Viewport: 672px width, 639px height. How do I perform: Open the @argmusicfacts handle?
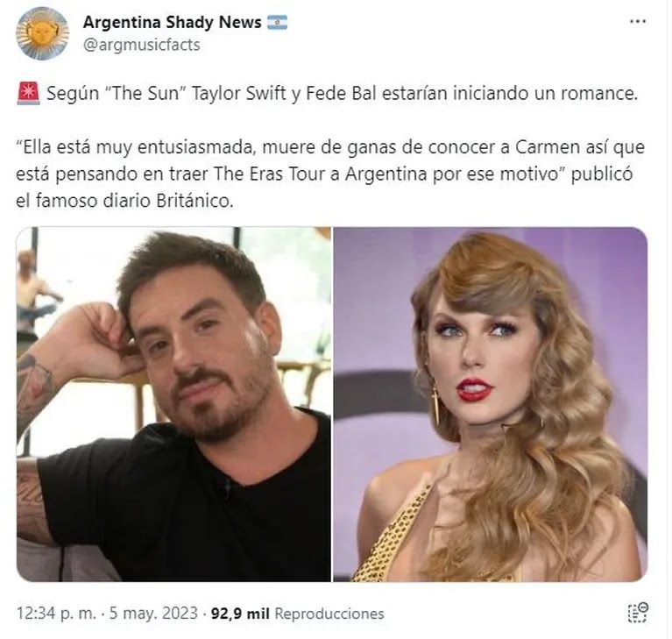141,45
